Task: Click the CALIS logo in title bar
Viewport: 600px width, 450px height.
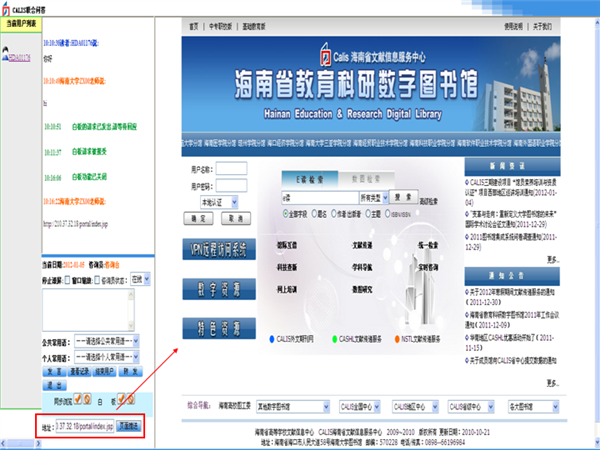Action: pos(5,9)
